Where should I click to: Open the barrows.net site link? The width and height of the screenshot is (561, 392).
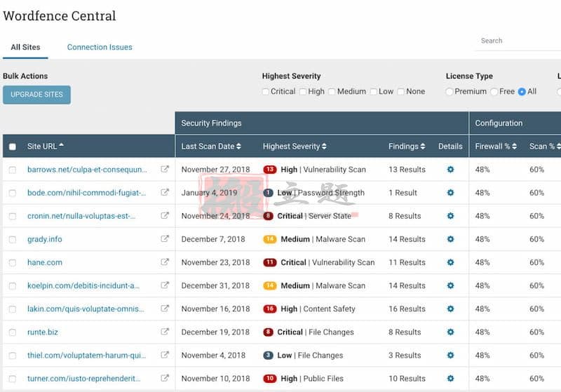click(x=87, y=170)
